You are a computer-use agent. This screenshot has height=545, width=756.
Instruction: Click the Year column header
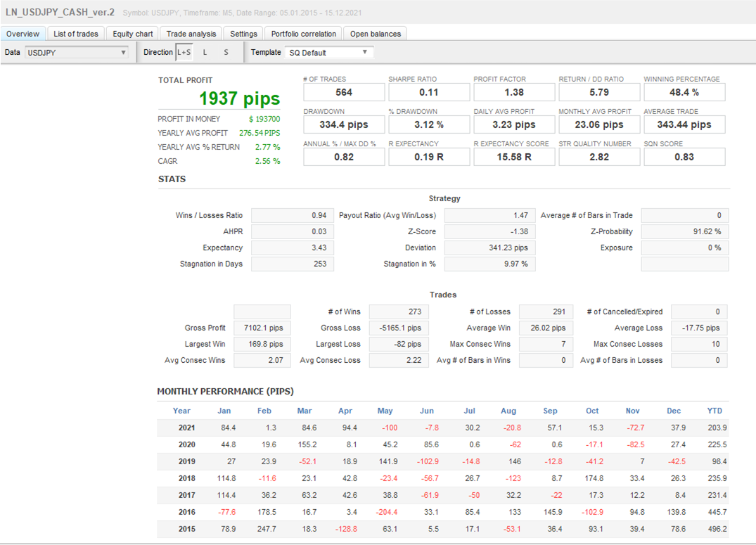click(x=181, y=411)
